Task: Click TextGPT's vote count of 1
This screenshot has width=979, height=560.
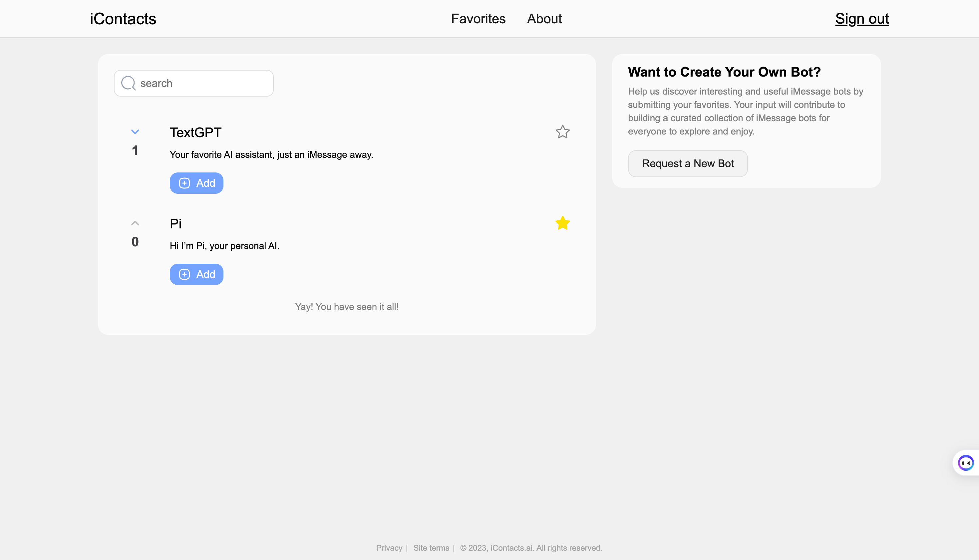Action: pyautogui.click(x=135, y=150)
